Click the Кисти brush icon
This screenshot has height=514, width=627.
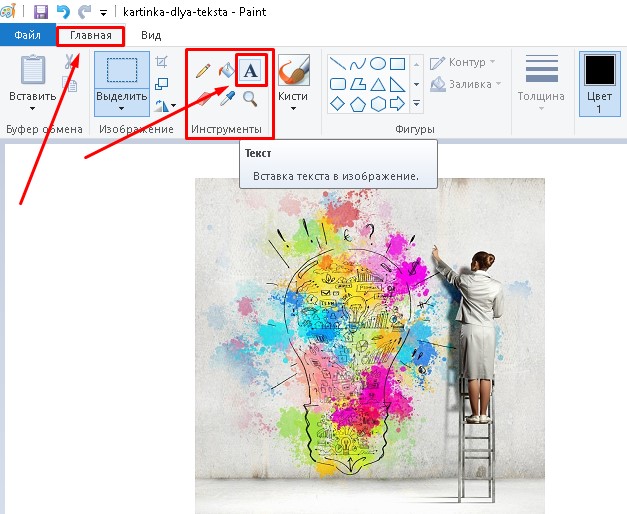click(x=294, y=70)
